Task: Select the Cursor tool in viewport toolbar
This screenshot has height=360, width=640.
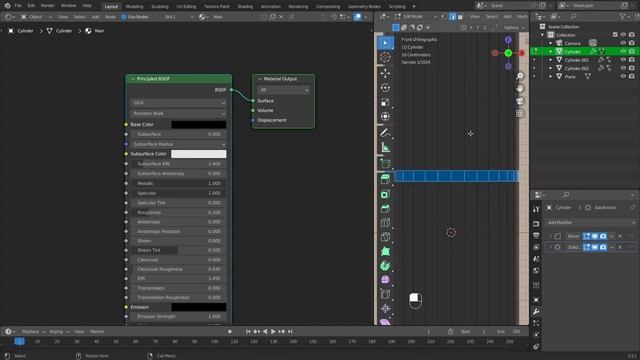Action: [x=385, y=58]
